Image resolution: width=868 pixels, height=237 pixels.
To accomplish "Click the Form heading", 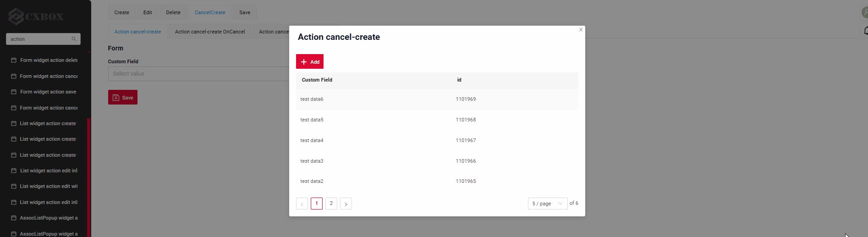I will pyautogui.click(x=115, y=48).
